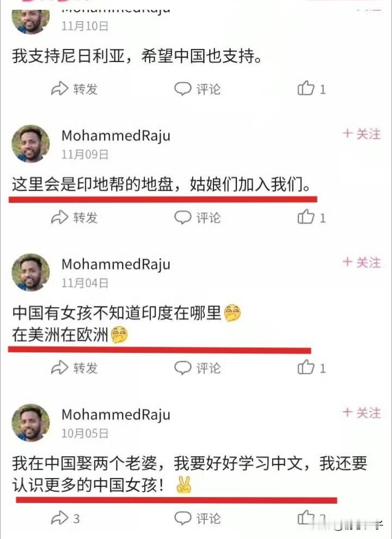This screenshot has width=392, height=539.
Task: Tap 关注 beside the 10月05日 post
Action: [362, 413]
